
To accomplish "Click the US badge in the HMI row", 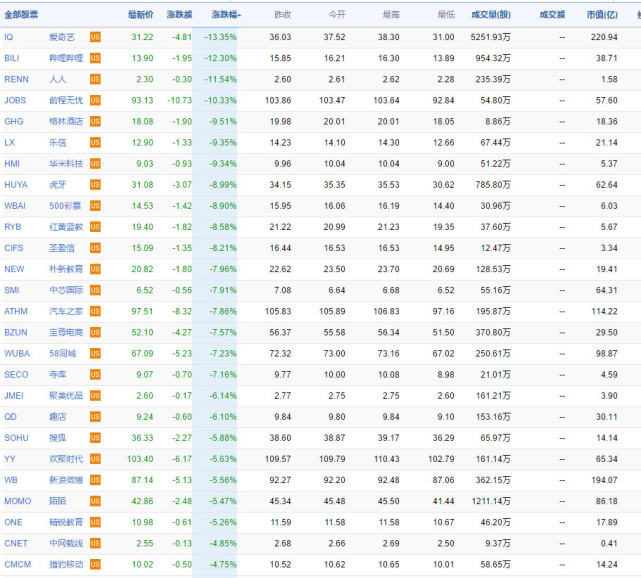I will click(95, 164).
